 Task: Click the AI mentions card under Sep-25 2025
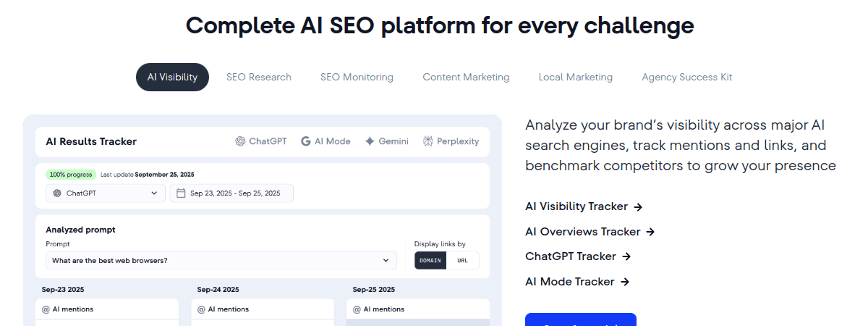pos(417,309)
